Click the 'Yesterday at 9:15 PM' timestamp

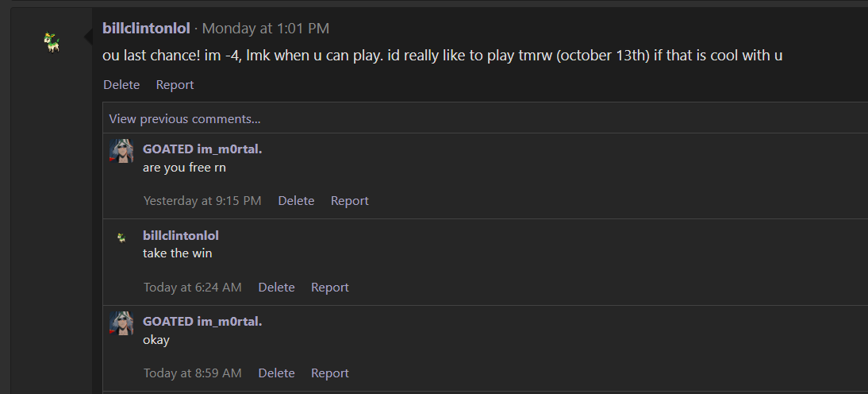coord(202,201)
